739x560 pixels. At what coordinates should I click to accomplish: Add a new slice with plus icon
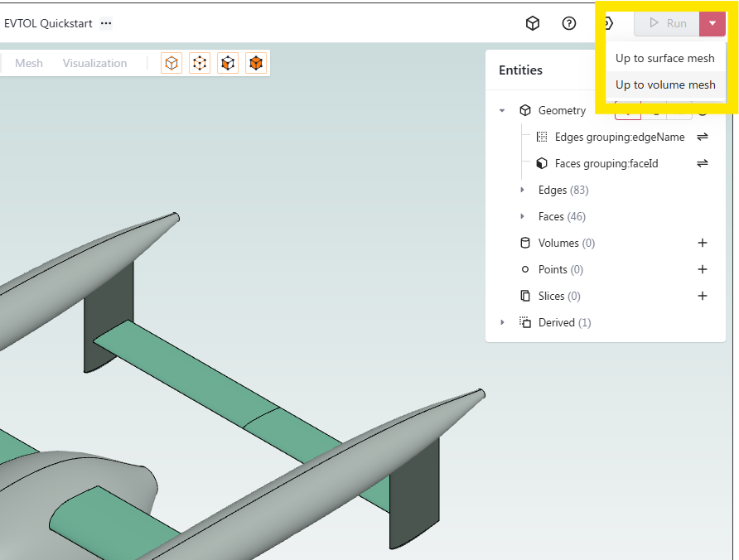click(x=703, y=296)
